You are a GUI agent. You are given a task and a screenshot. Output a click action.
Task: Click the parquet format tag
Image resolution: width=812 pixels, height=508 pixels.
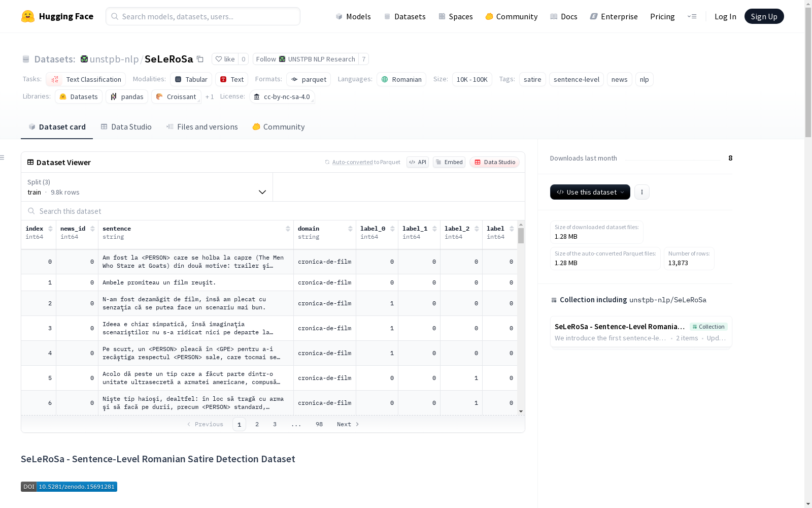(309, 79)
